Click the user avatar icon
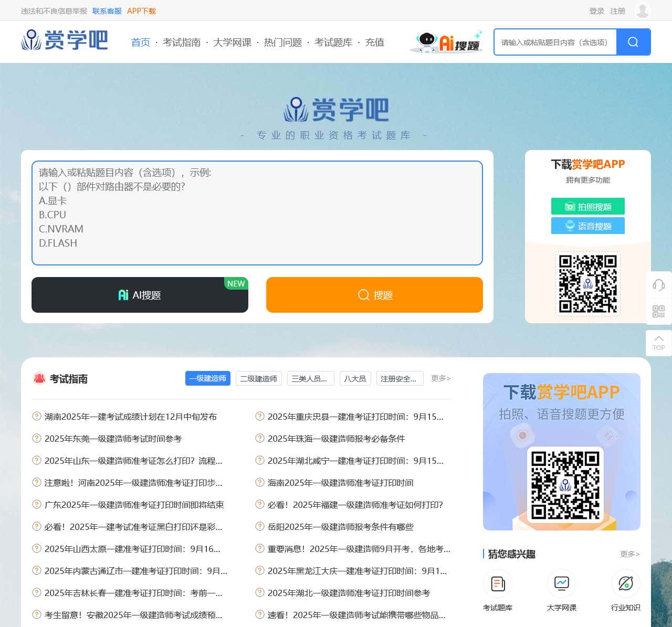 pos(642,10)
